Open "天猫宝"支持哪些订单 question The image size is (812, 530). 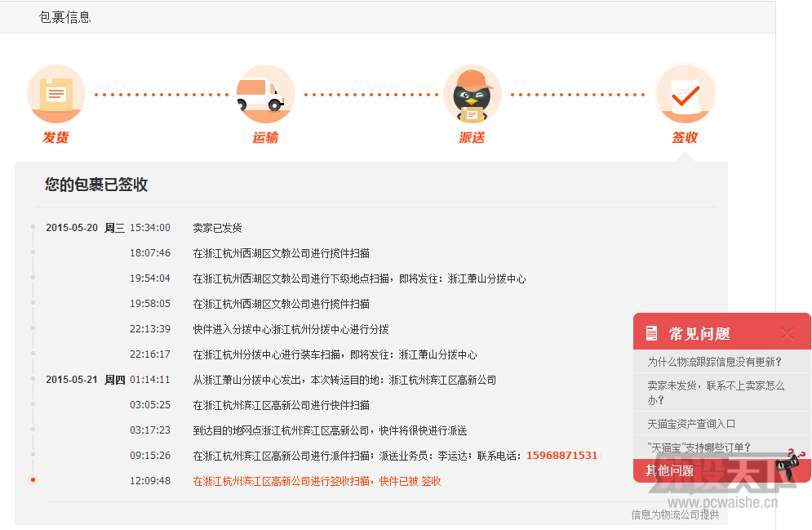click(699, 448)
